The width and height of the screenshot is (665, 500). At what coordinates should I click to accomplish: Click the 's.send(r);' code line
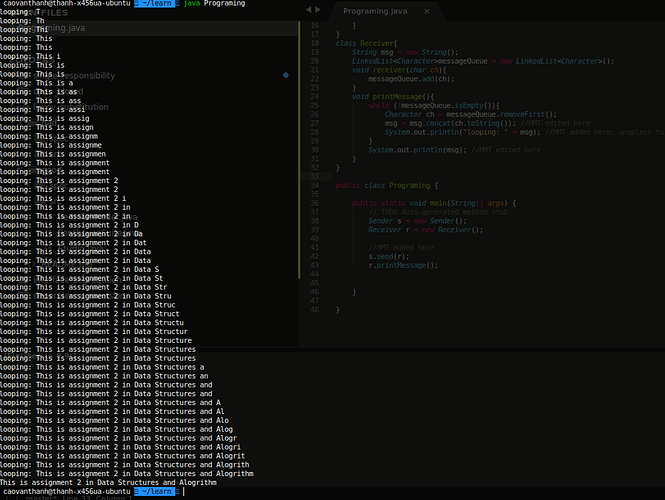388,257
